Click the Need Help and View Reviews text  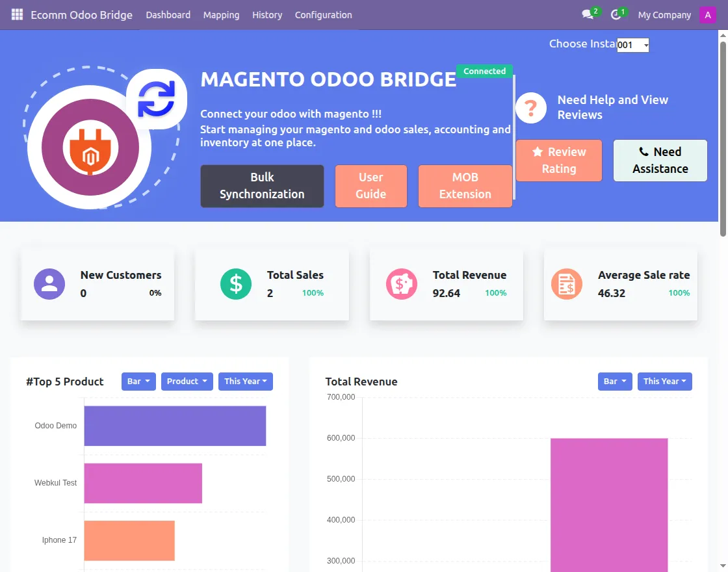tap(612, 107)
